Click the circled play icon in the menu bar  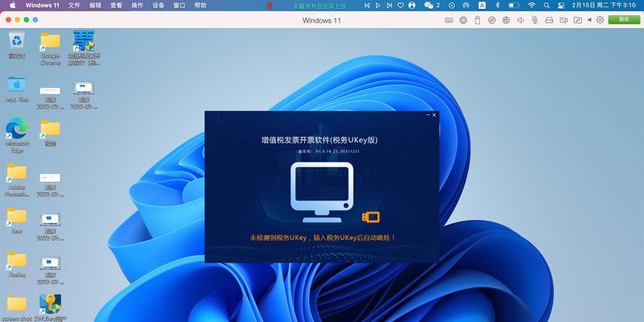click(x=452, y=6)
